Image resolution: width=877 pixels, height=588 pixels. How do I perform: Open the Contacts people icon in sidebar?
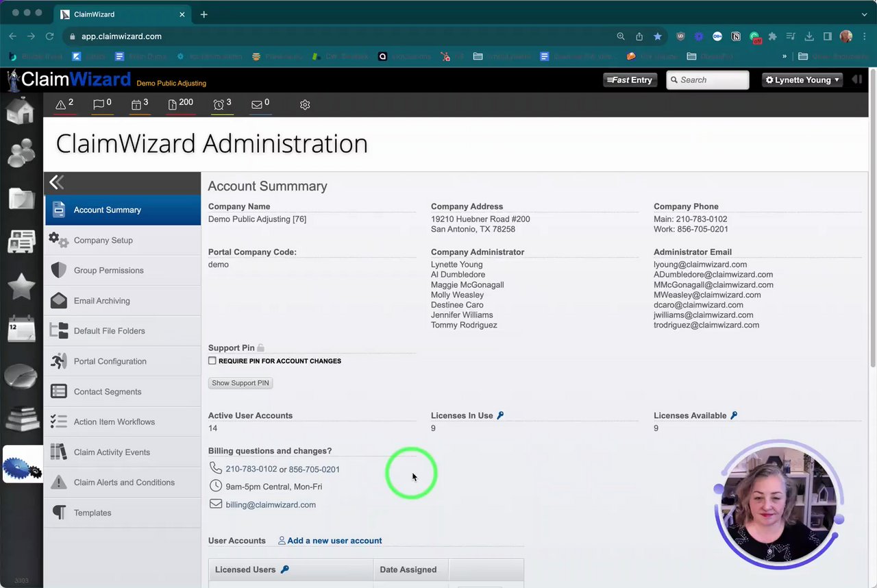(21, 153)
